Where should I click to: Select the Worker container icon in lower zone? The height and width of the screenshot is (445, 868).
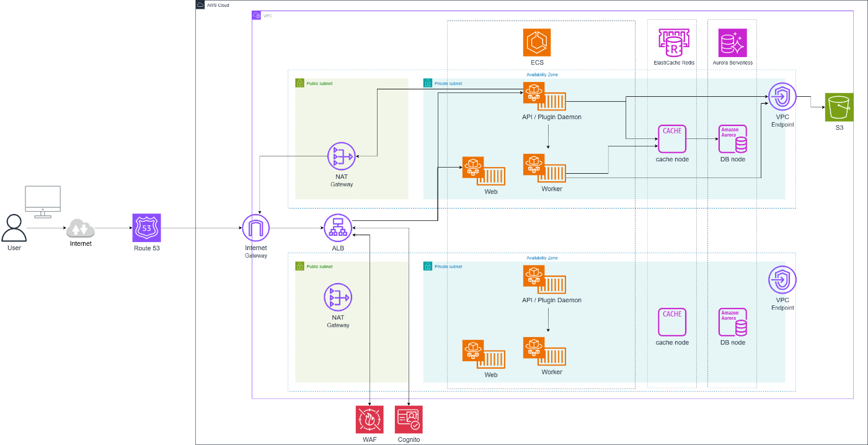pos(544,351)
